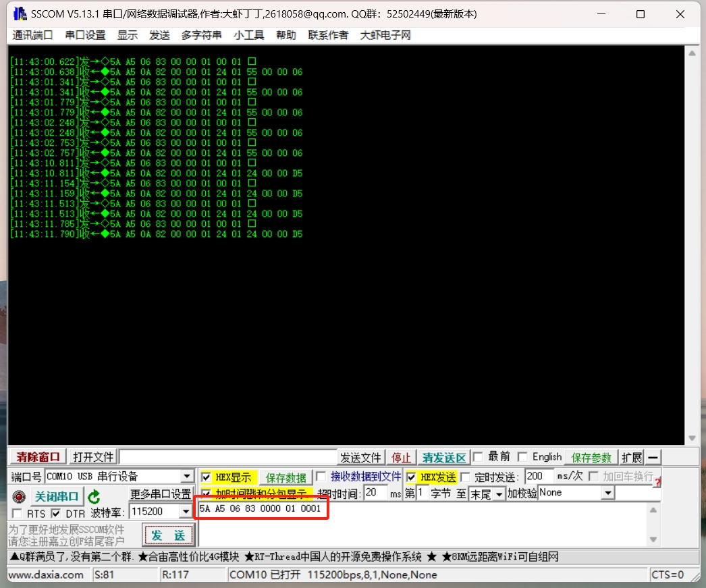Open the 通讯端口 menu
This screenshot has height=588, width=706.
point(32,35)
